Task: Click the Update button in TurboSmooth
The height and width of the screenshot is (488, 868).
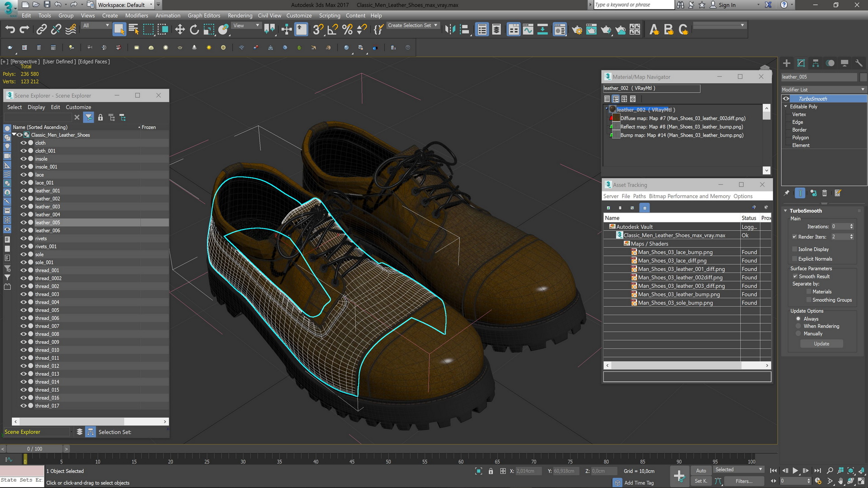Action: pyautogui.click(x=821, y=344)
